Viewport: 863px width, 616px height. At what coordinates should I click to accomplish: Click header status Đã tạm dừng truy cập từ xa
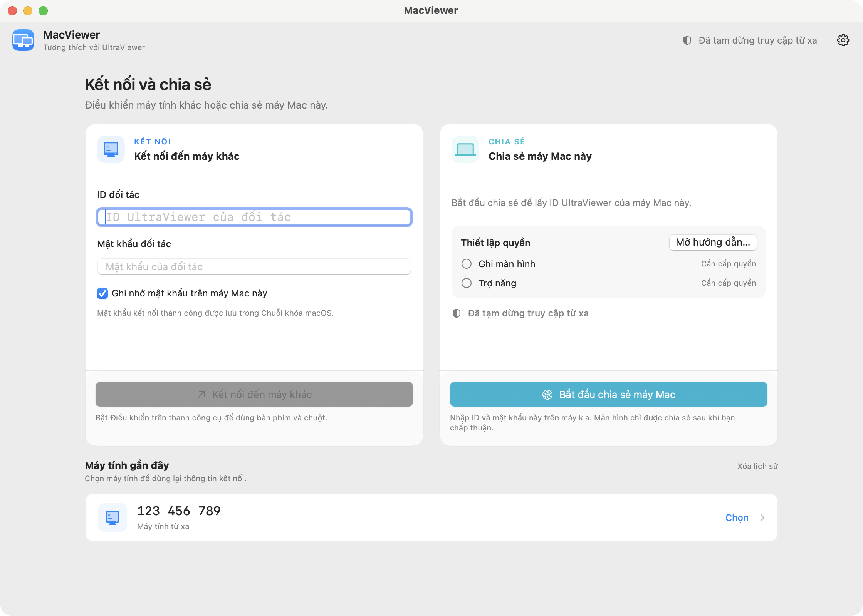click(757, 40)
